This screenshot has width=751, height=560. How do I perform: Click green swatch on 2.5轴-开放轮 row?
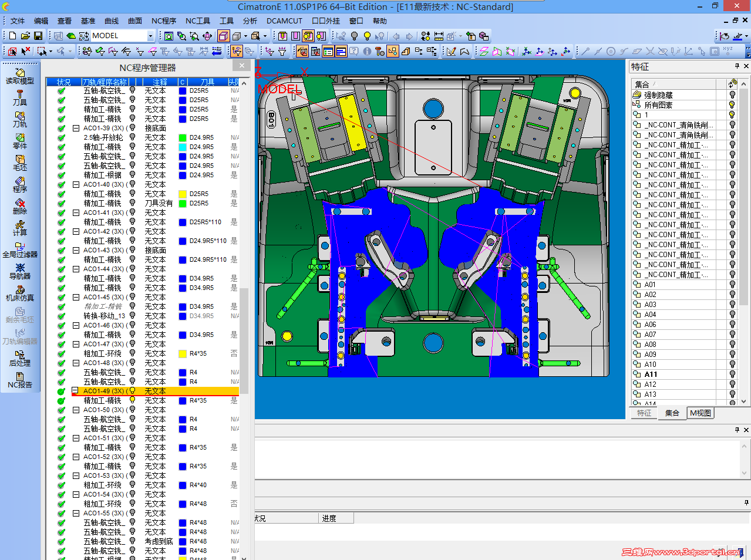coord(183,137)
